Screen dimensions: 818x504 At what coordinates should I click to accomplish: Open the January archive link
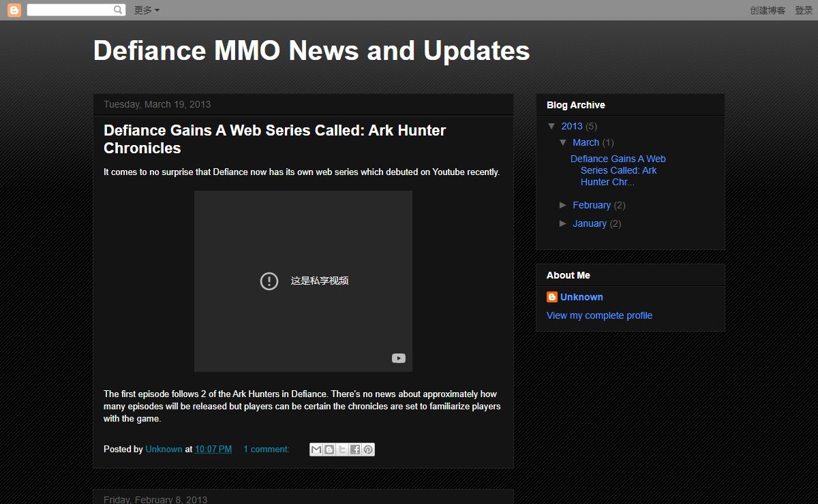pos(590,223)
